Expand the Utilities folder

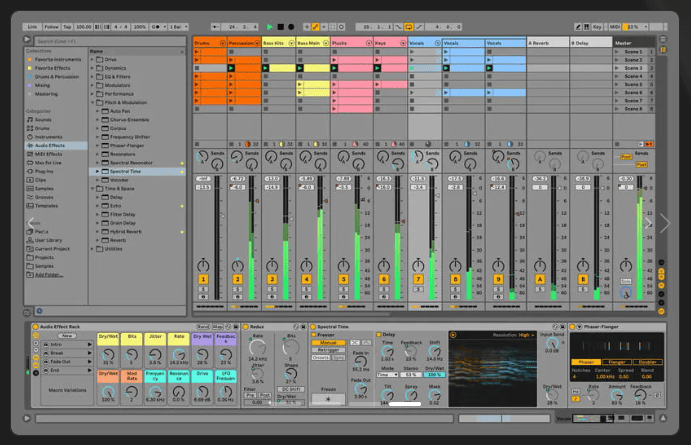tap(92, 249)
